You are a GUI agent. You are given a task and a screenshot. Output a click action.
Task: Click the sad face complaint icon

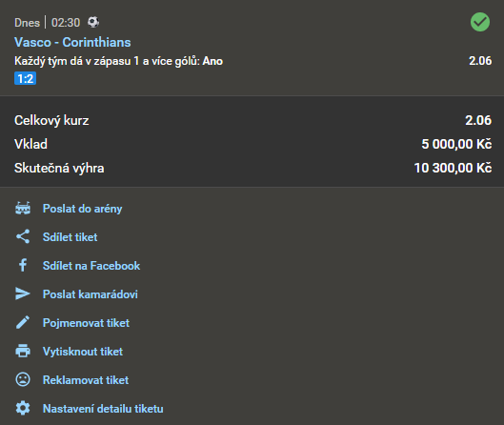(23, 379)
